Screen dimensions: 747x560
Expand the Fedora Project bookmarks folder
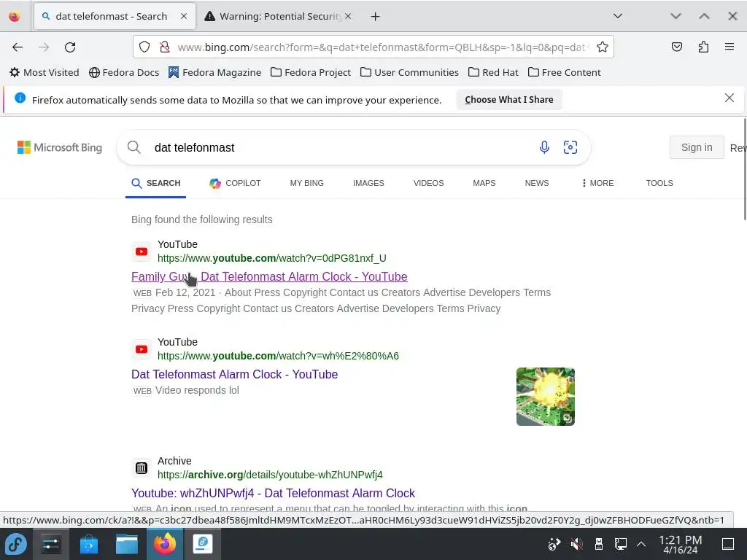coord(311,72)
